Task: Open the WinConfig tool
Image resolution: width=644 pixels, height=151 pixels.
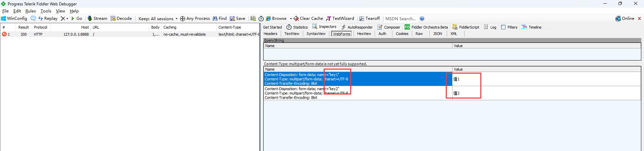Action: pyautogui.click(x=14, y=18)
